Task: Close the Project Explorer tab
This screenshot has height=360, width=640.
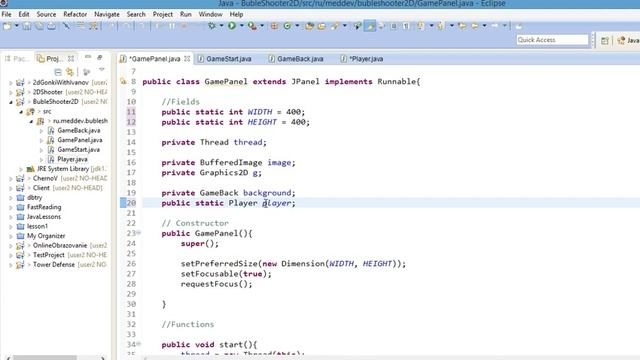Action: (71, 59)
